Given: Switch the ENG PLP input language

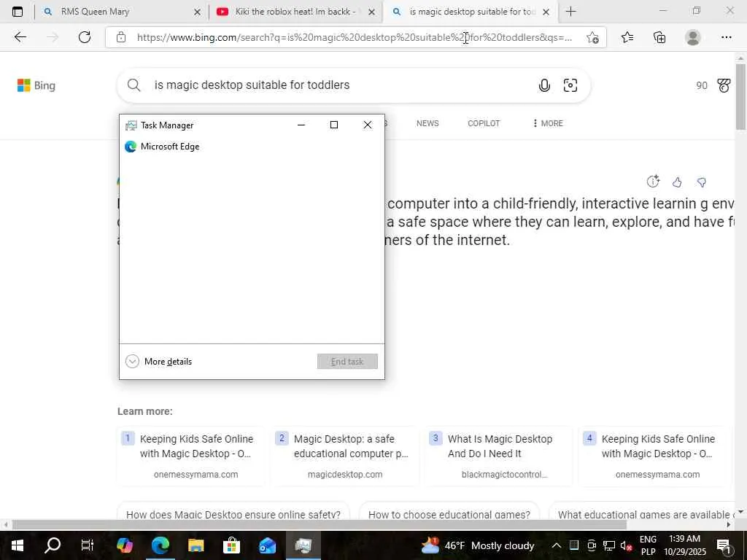Looking at the screenshot, I should (x=648, y=545).
